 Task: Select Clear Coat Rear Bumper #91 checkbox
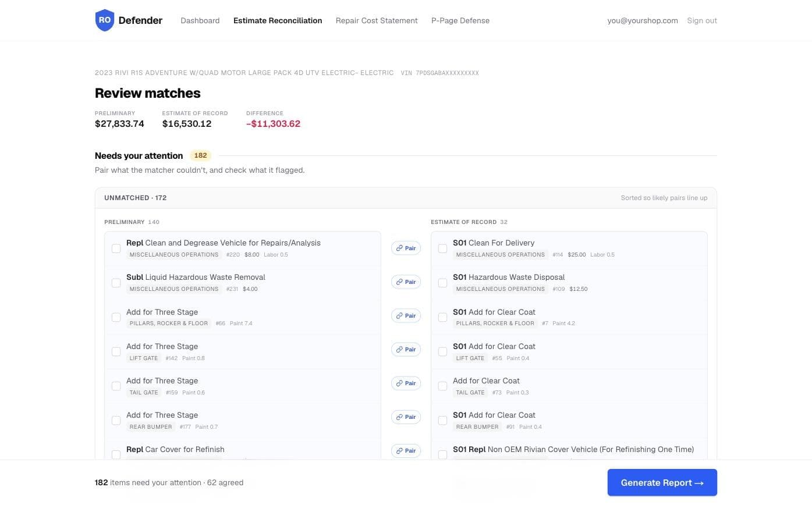point(443,420)
